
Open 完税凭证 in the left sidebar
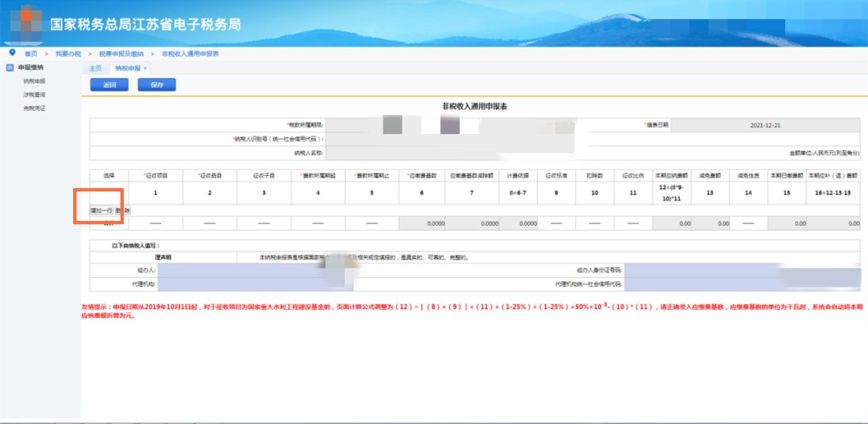tap(35, 107)
